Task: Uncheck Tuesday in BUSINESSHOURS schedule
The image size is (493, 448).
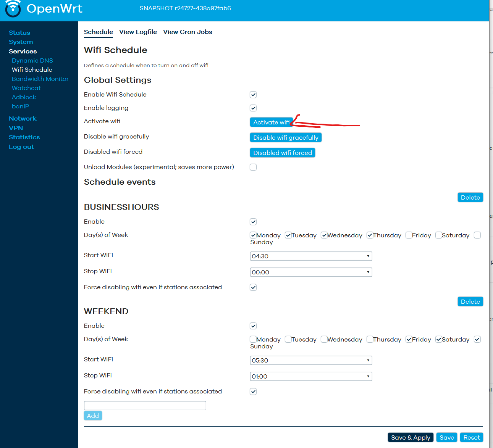Action: coord(288,235)
